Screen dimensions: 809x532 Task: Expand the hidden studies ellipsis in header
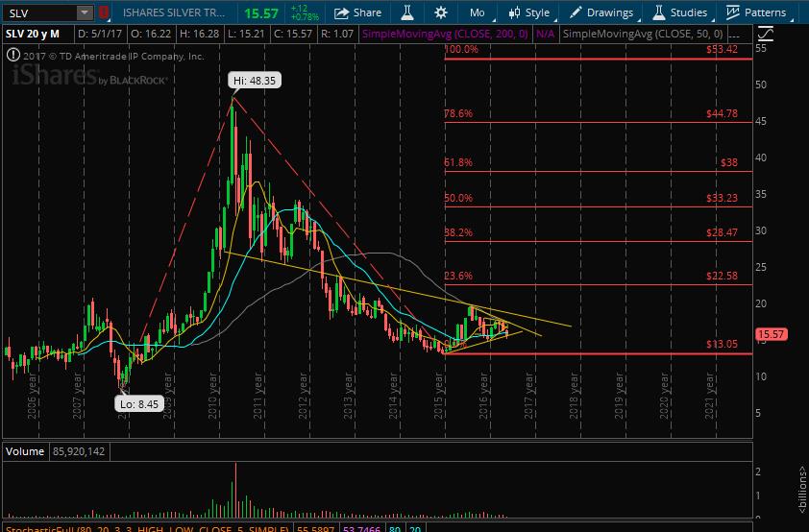point(734,35)
